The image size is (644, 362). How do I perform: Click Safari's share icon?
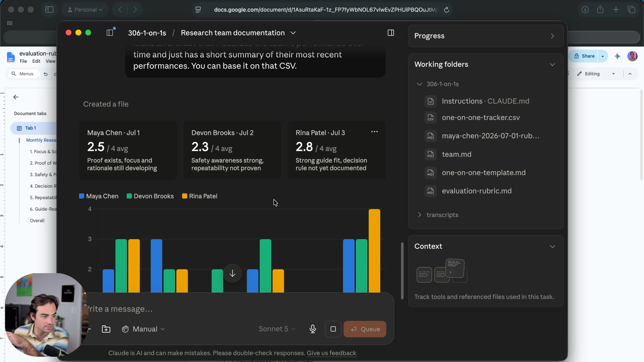pos(600,9)
